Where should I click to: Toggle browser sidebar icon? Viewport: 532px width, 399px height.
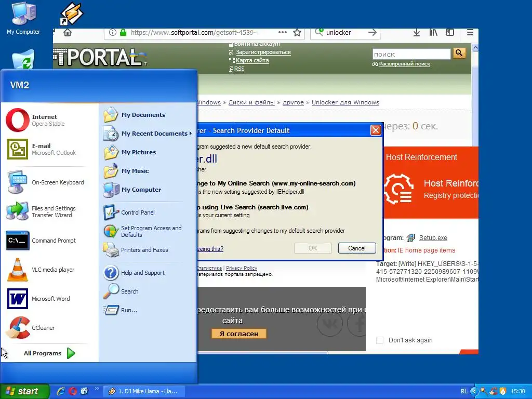coord(450,33)
